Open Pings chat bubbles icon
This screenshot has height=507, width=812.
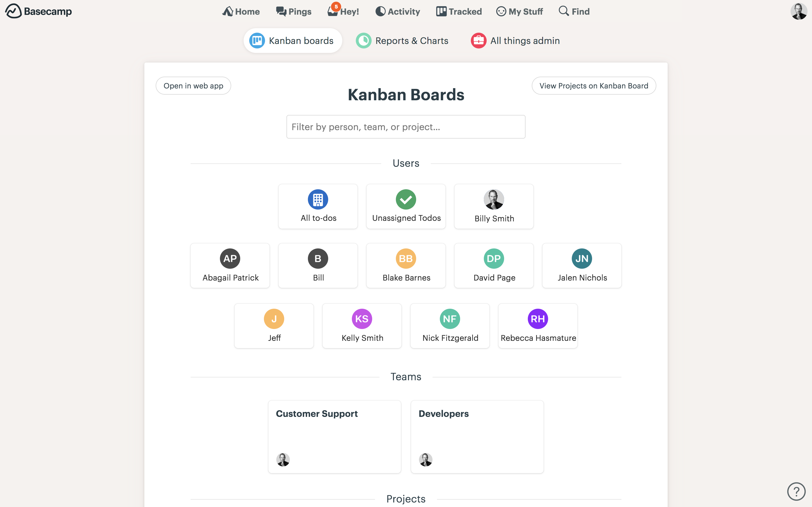point(281,11)
